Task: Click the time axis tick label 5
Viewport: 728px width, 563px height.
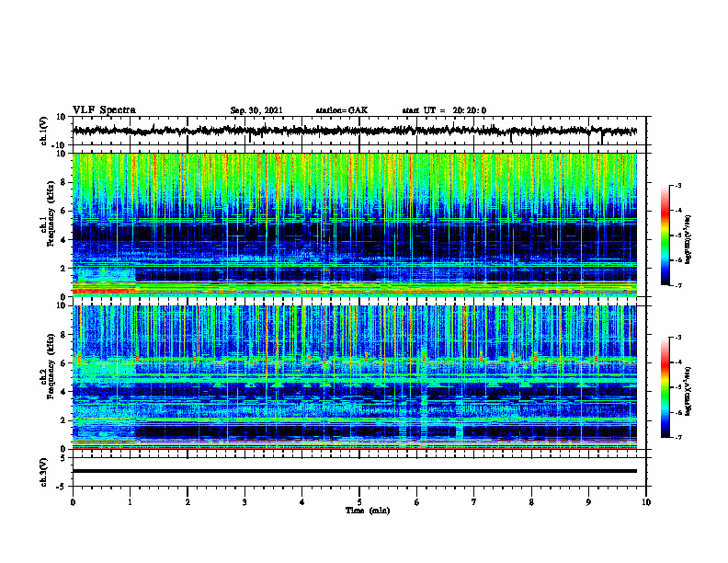Action: [x=359, y=502]
